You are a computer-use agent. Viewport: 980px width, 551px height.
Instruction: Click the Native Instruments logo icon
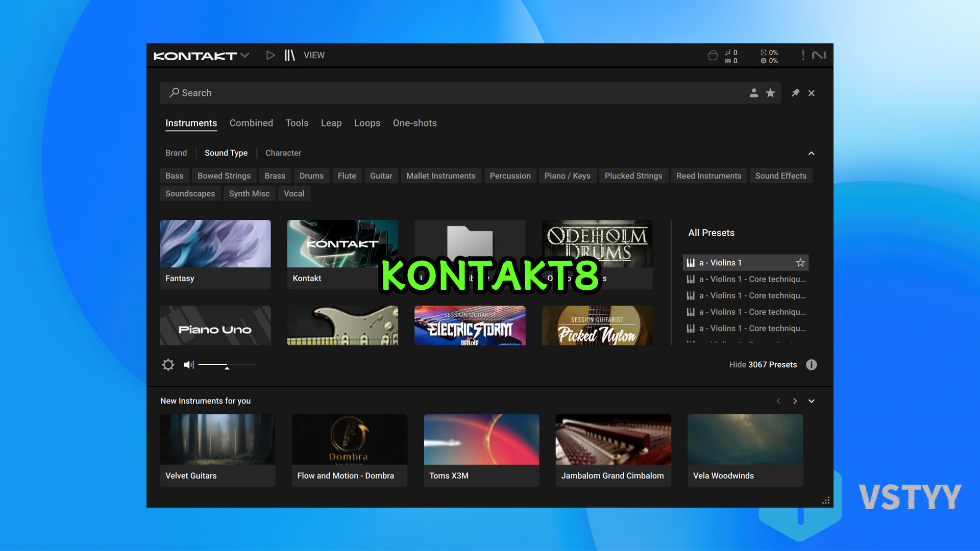(820, 55)
